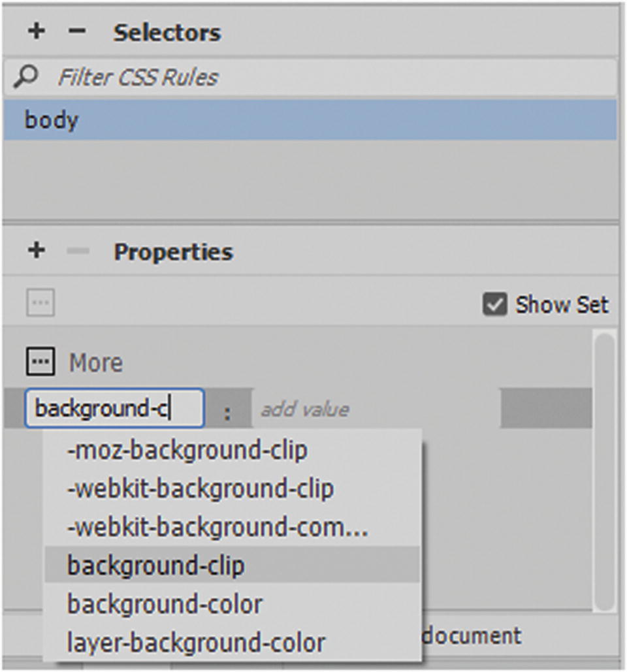
Task: Add a new CSS property with plus icon
Action: pos(37,251)
